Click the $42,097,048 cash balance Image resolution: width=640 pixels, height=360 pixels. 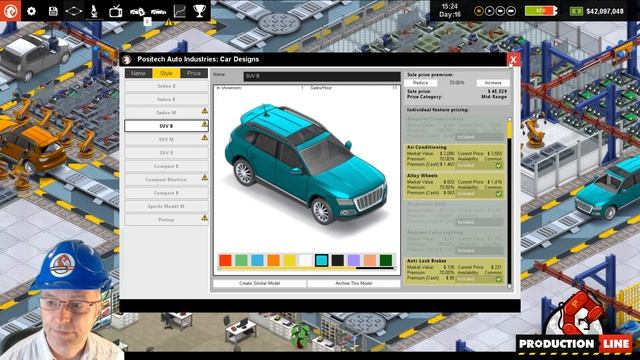[x=604, y=11]
